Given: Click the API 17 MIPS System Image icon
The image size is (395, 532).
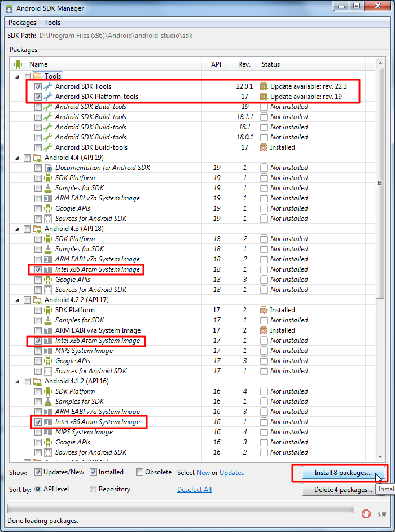Looking at the screenshot, I should pos(48,351).
